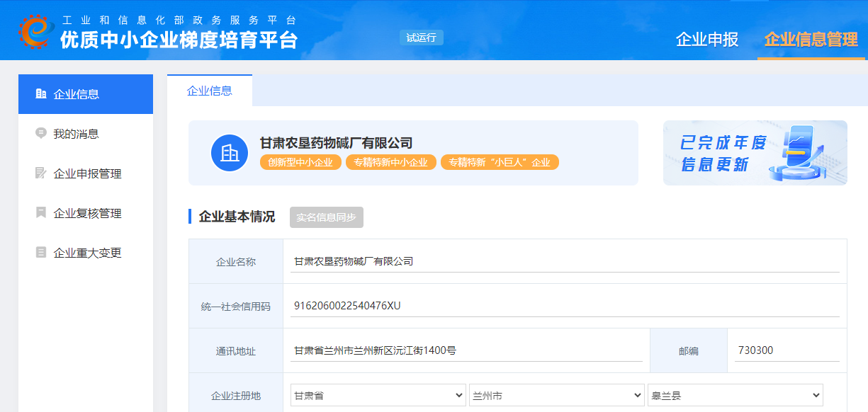
Task: Click the blue round company building avatar
Action: [x=230, y=153]
